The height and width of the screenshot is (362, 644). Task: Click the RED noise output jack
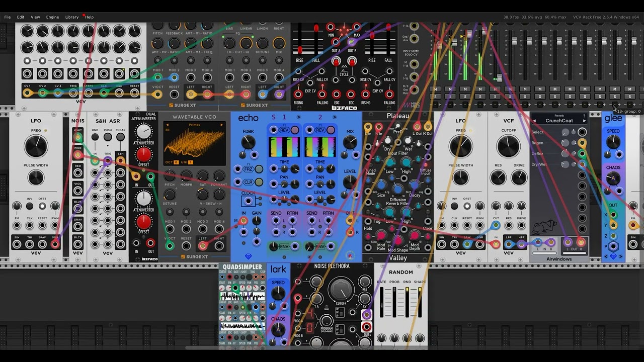pyautogui.click(x=78, y=173)
